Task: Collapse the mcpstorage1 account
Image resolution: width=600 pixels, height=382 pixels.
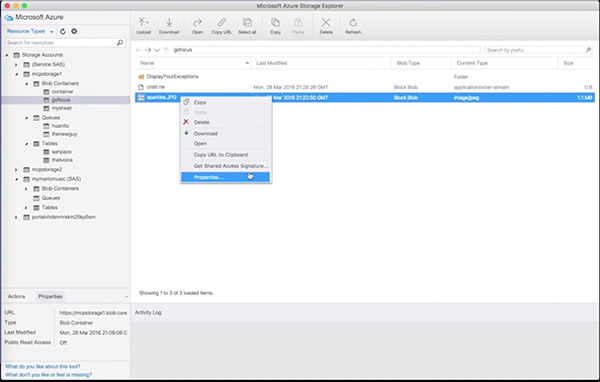Action: pos(16,74)
